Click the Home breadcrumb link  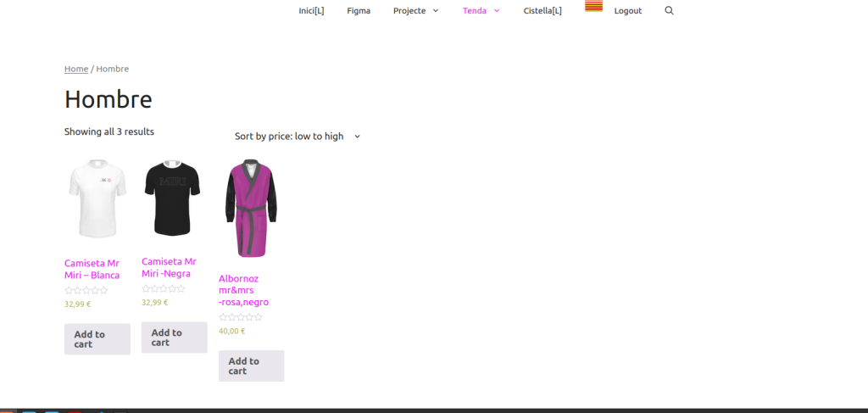(x=76, y=69)
